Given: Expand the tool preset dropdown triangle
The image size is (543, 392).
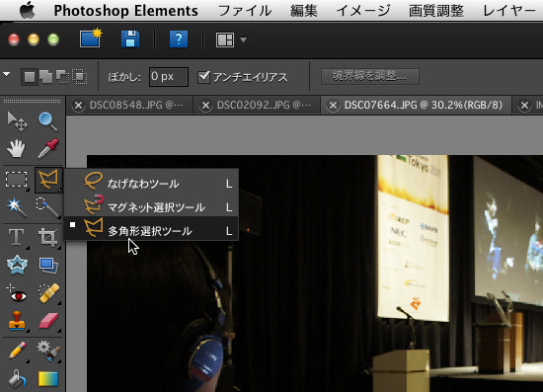Looking at the screenshot, I should (x=7, y=74).
